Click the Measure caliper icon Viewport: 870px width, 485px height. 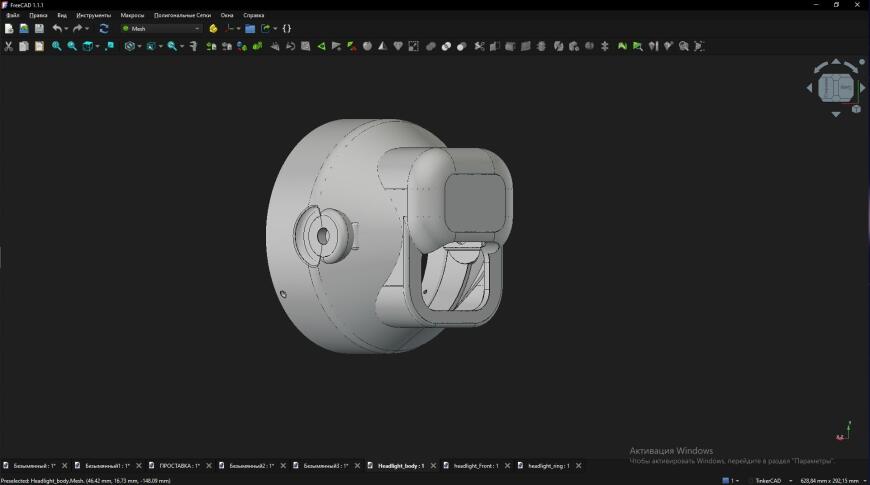(193, 46)
